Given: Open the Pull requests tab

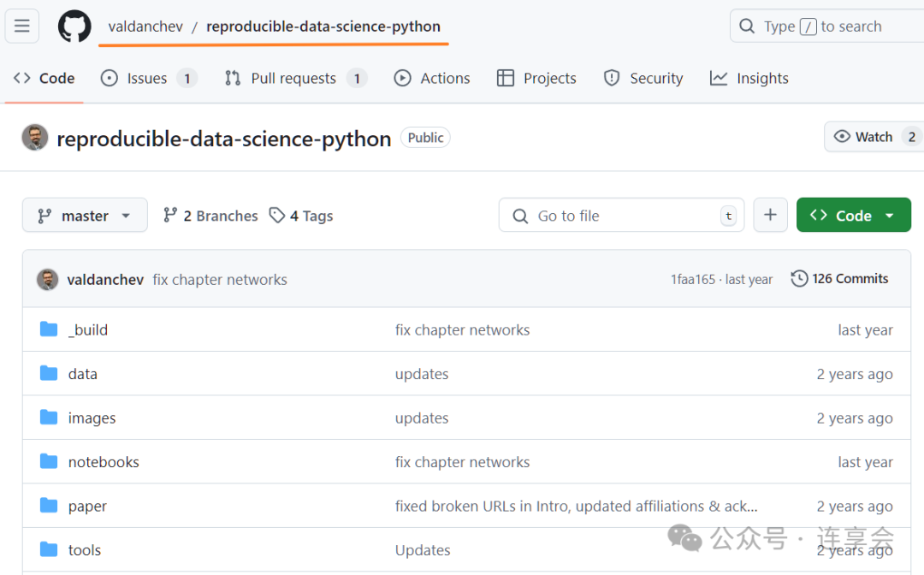Looking at the screenshot, I should (x=293, y=79).
